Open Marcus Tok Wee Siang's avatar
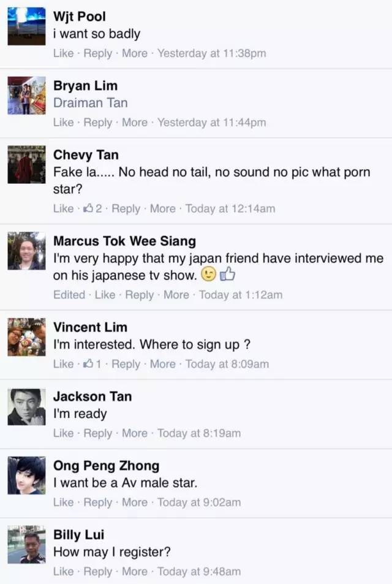The image size is (392, 584). 26,251
